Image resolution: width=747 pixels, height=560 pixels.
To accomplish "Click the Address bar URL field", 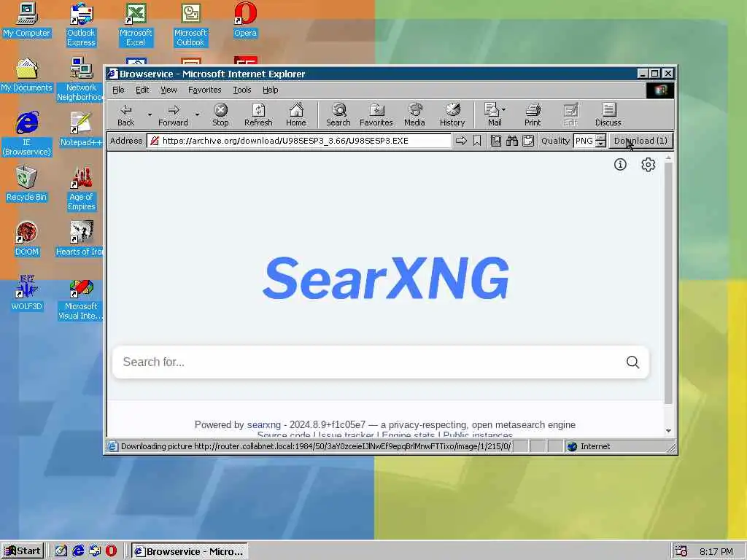I will [298, 141].
